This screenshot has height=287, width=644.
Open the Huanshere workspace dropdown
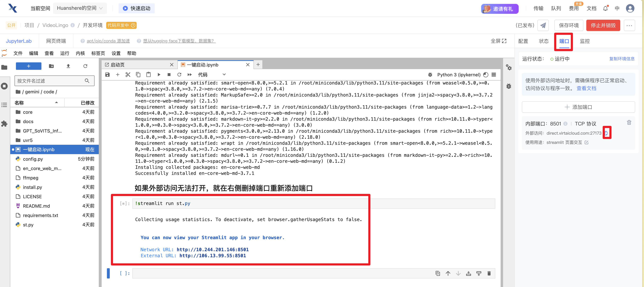(x=80, y=8)
